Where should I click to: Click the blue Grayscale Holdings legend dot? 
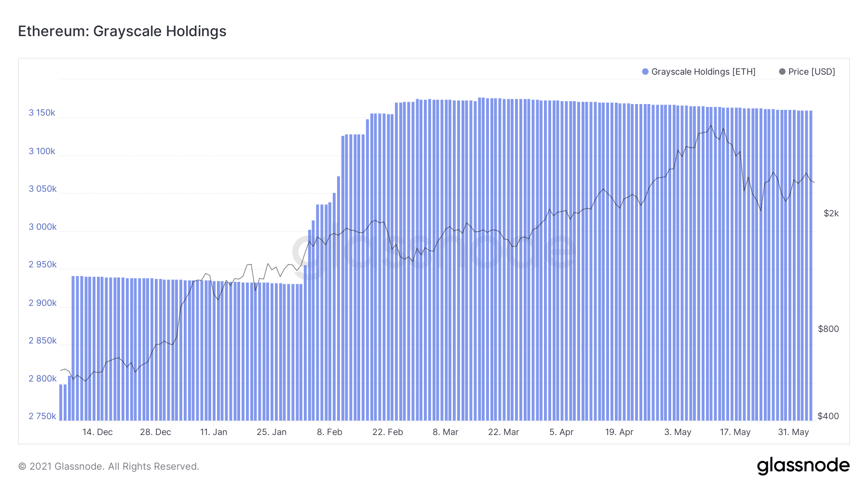pos(645,72)
